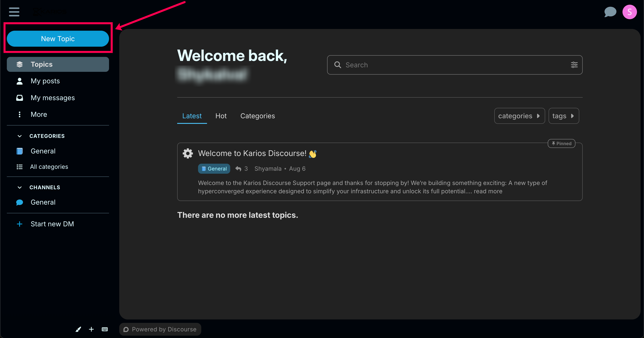Open General chat channel
The image size is (644, 338).
tap(58, 202)
